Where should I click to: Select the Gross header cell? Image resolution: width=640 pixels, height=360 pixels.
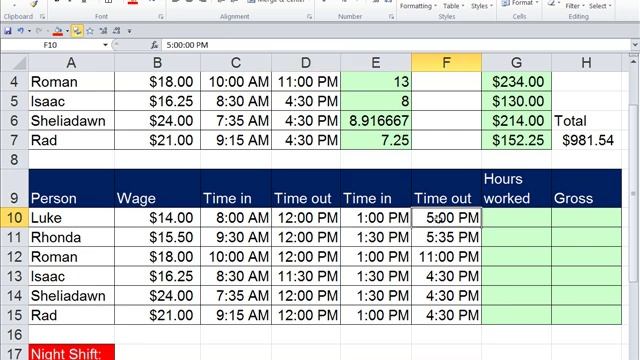587,189
